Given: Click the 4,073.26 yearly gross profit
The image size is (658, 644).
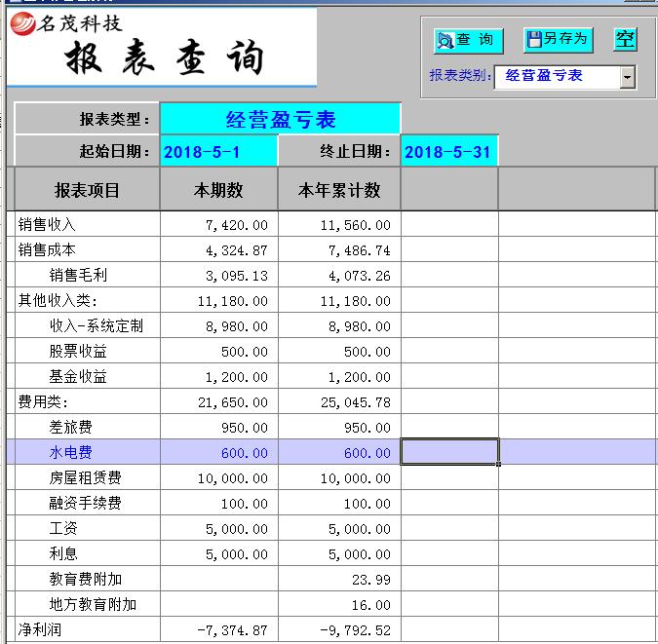Looking at the screenshot, I should coord(359,276).
